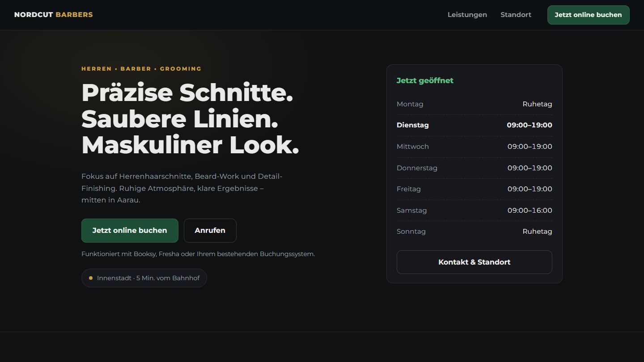
Task: Click the Samstag hours 09:00–16:00
Action: (x=530, y=210)
